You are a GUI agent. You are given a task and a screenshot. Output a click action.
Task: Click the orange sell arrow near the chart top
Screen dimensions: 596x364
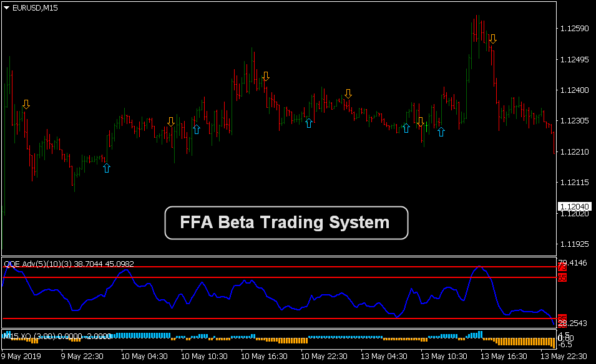pyautogui.click(x=26, y=104)
